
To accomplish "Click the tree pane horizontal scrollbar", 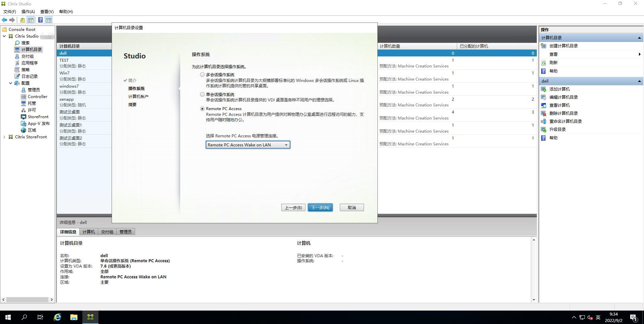I will click(x=27, y=299).
